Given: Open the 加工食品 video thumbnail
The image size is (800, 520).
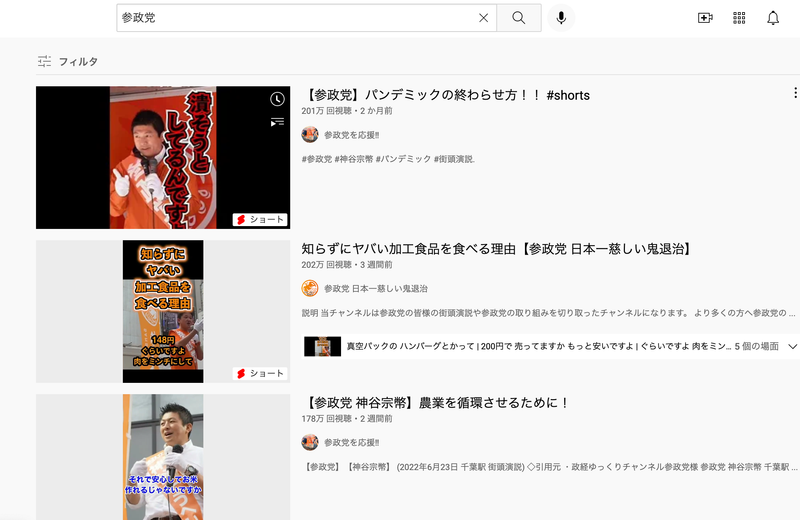Looking at the screenshot, I should coord(163,311).
